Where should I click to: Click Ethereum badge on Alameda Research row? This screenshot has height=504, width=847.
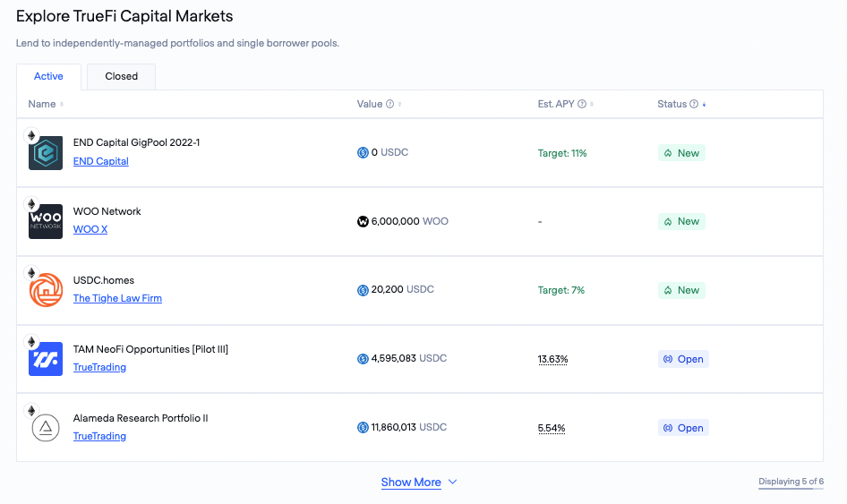pos(31,411)
